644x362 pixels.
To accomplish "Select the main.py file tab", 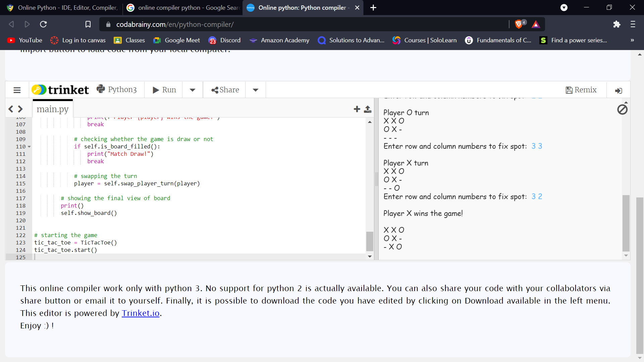I will coord(53,109).
